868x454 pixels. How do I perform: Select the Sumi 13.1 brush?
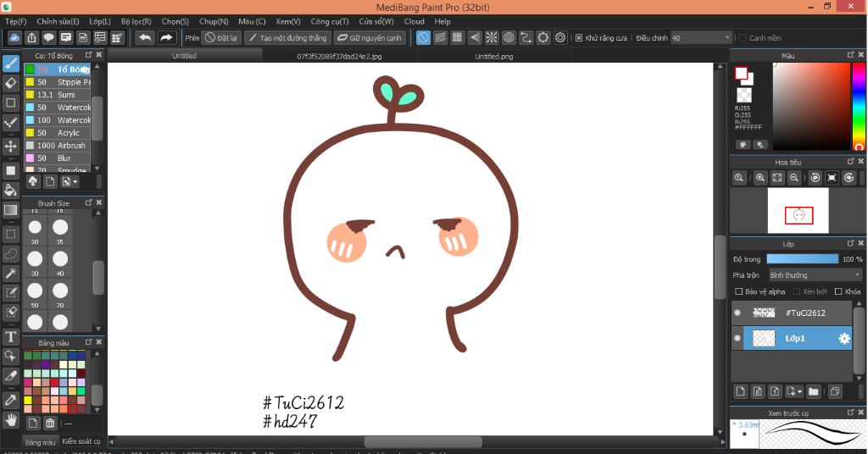(58, 95)
